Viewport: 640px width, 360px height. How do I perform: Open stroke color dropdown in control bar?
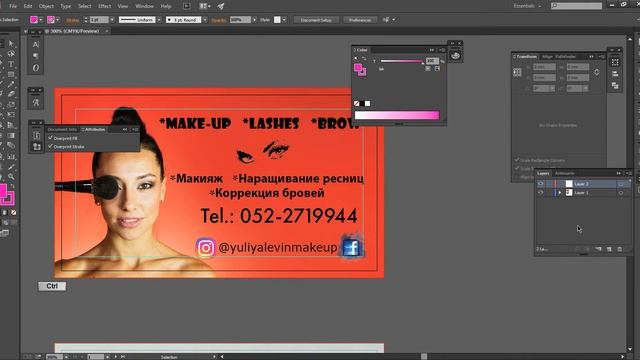[x=58, y=20]
